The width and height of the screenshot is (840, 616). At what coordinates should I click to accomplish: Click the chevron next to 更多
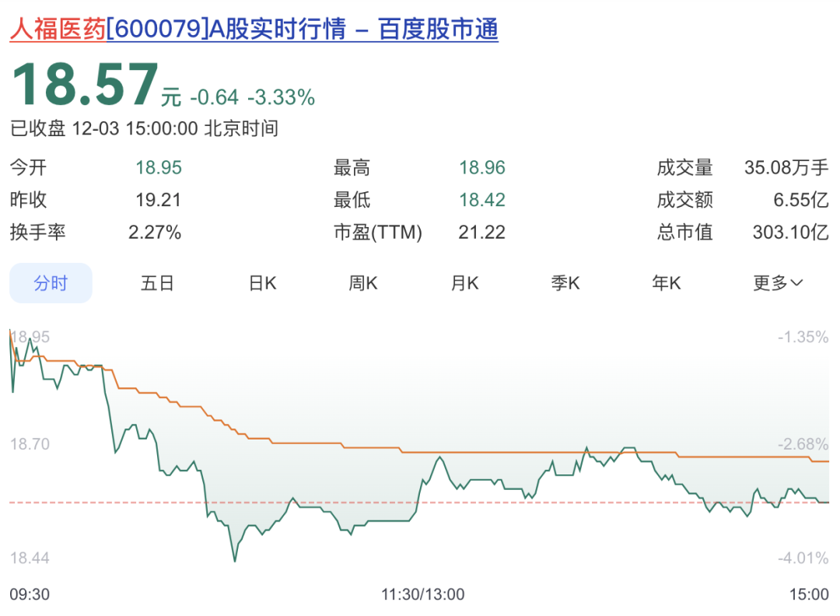(797, 283)
